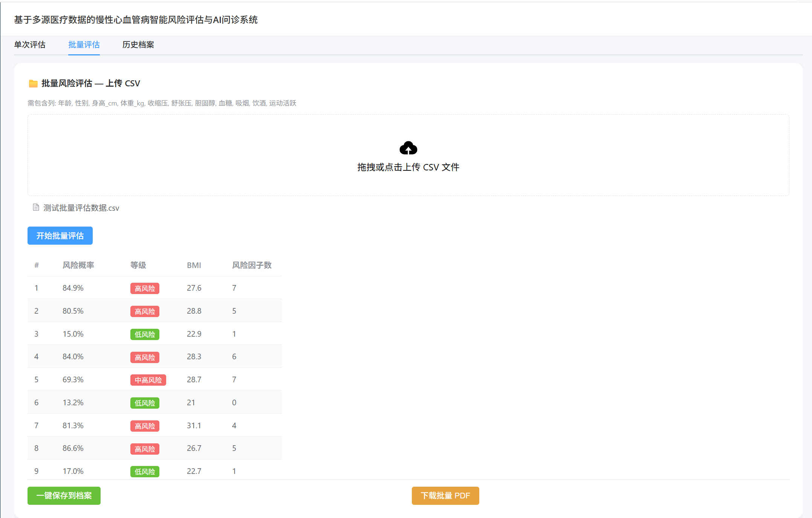Click the 低风险 tag in row 9
The height and width of the screenshot is (518, 812).
[x=145, y=472]
